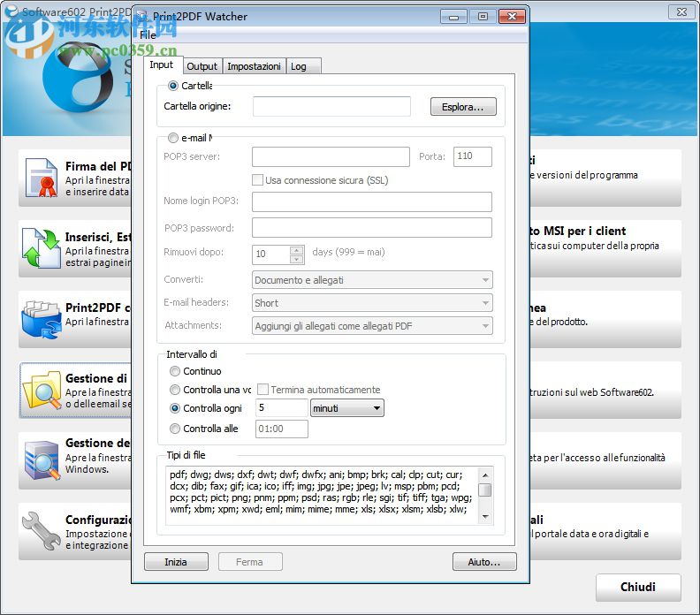Open the portale data e ora digitali tile
The width and height of the screenshot is (700, 615).
[605, 531]
